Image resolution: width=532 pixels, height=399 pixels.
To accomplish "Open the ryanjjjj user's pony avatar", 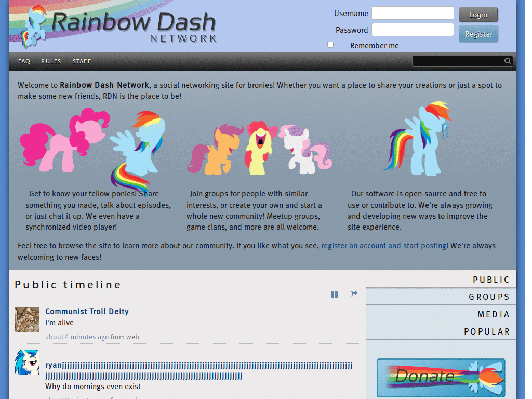I will [27, 362].
